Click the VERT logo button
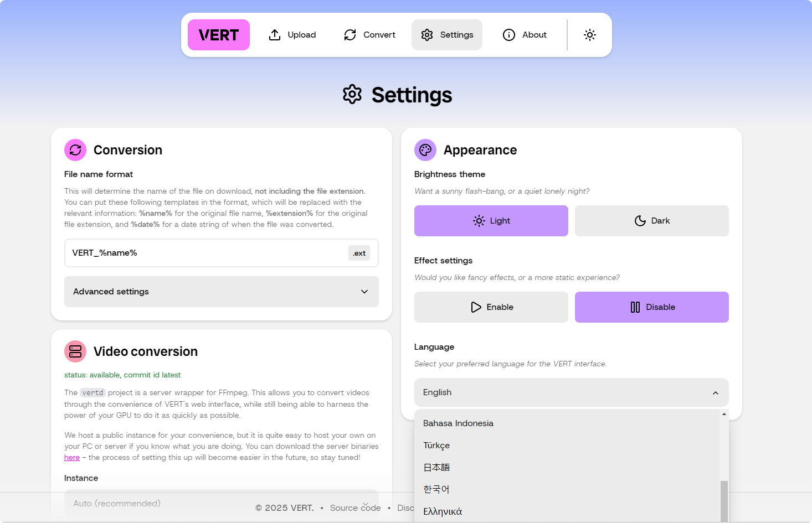 219,35
